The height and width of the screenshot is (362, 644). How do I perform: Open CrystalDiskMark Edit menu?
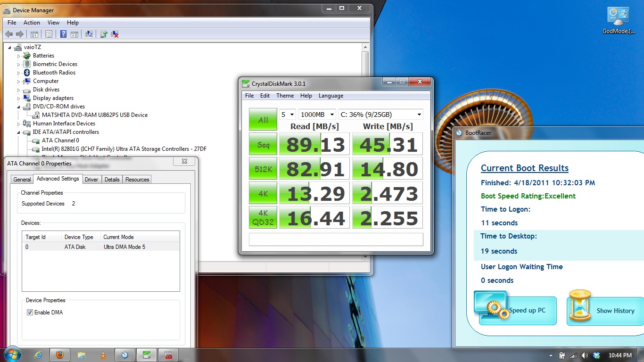(265, 96)
